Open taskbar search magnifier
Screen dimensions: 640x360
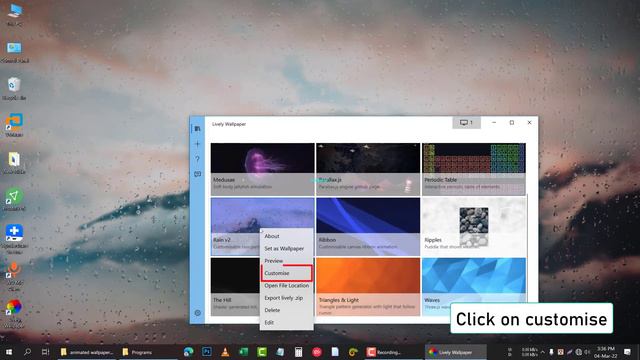(27, 352)
